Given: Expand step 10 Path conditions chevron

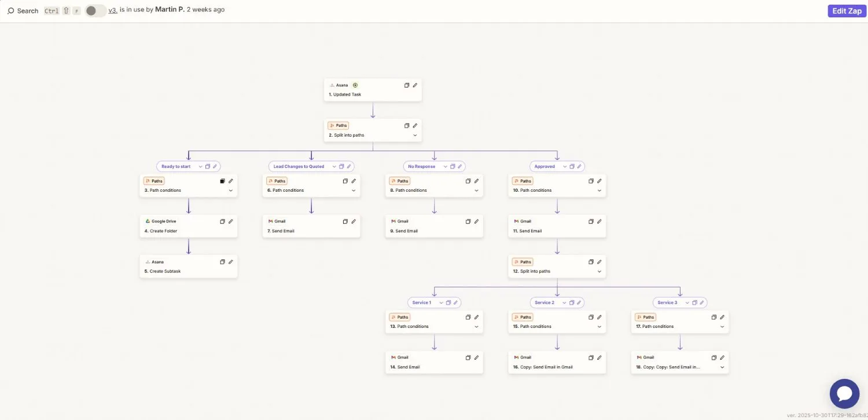Looking at the screenshot, I should (x=599, y=191).
